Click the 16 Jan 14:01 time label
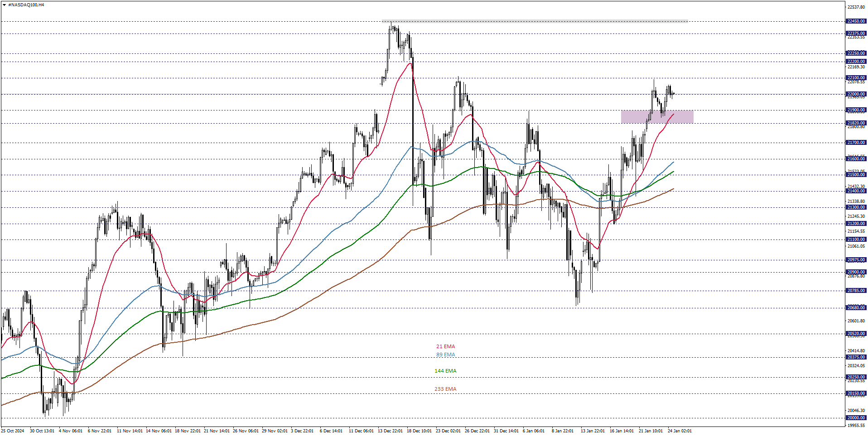 (622, 431)
